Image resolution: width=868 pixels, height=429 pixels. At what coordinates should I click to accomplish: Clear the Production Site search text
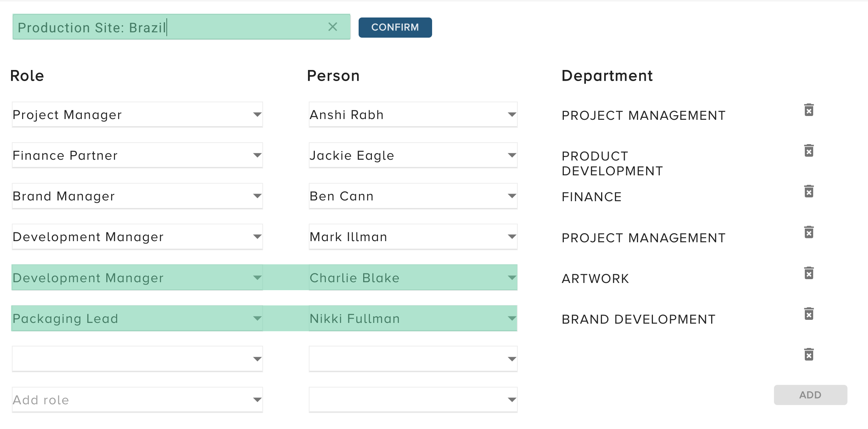coord(333,27)
